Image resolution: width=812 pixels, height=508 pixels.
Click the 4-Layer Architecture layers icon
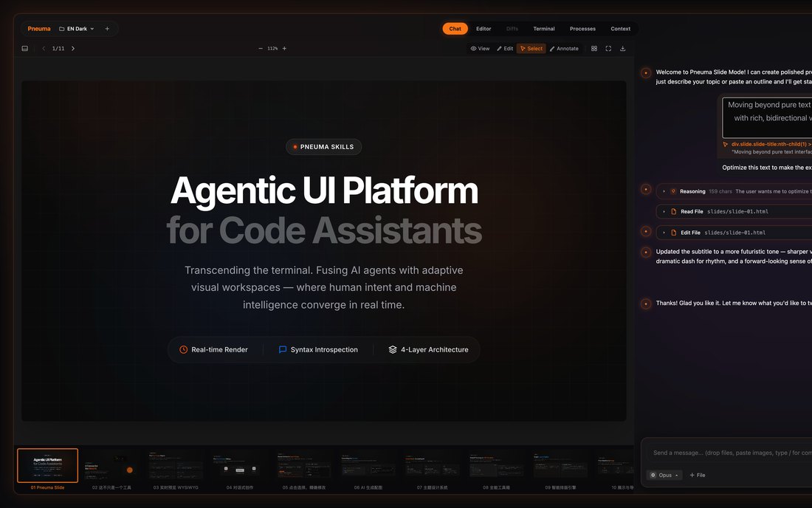point(393,349)
